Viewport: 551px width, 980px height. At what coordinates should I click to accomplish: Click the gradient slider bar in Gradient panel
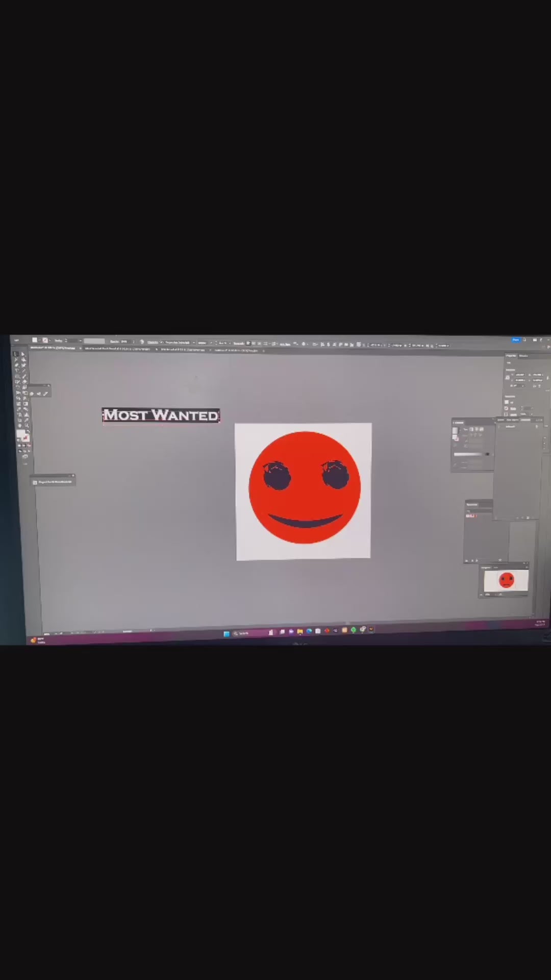pyautogui.click(x=468, y=454)
